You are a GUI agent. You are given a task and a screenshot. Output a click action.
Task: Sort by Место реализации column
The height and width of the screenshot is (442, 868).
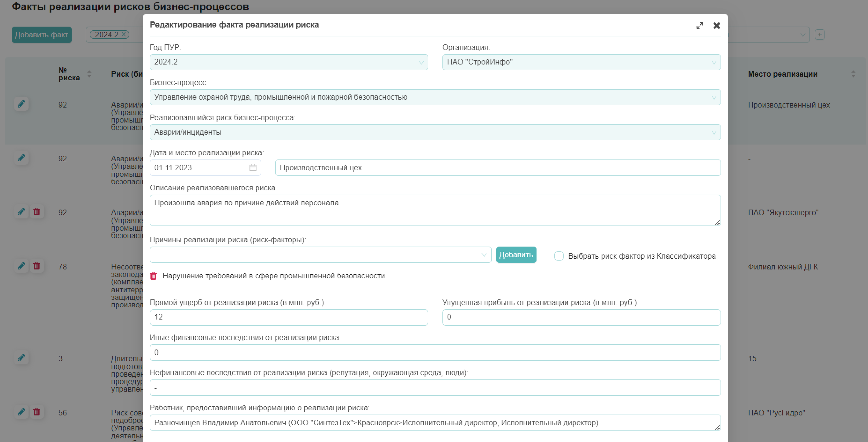(x=853, y=74)
